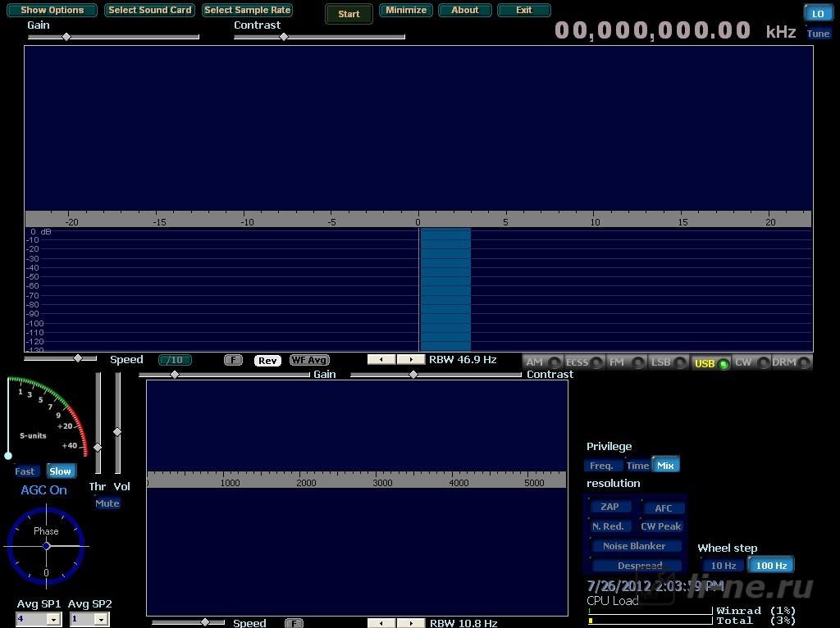
Task: Decrease lower RBW with left arrow
Action: [381, 623]
